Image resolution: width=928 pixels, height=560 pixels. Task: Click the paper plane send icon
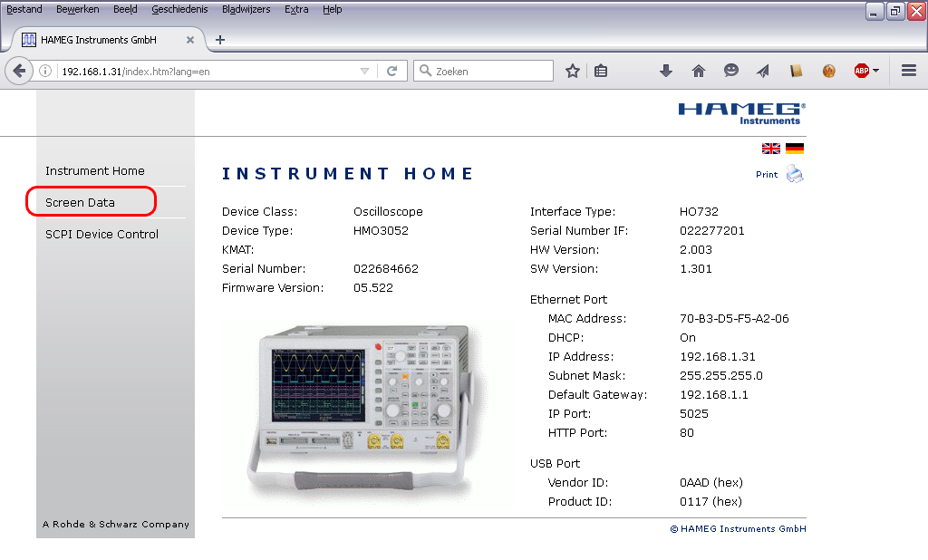tap(763, 71)
